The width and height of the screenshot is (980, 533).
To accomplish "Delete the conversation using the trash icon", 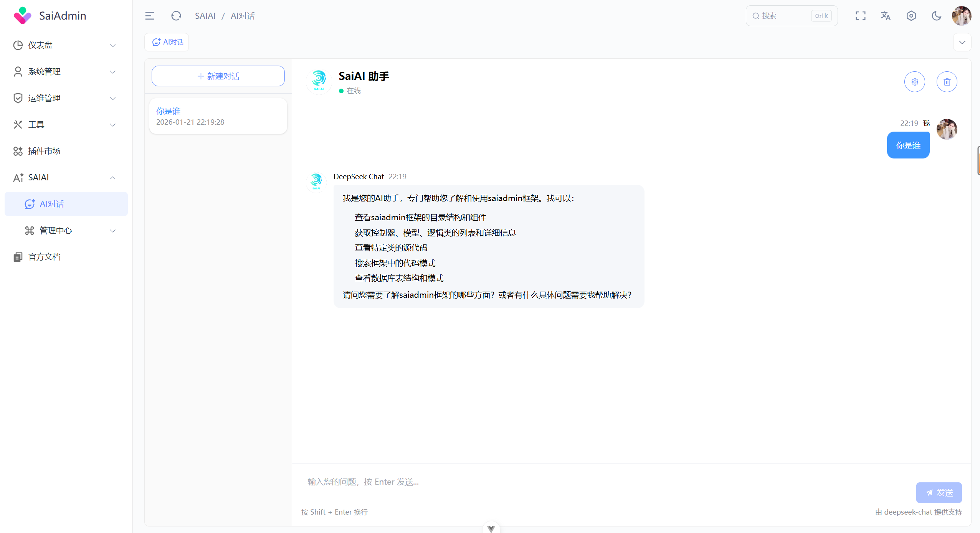I will tap(947, 81).
